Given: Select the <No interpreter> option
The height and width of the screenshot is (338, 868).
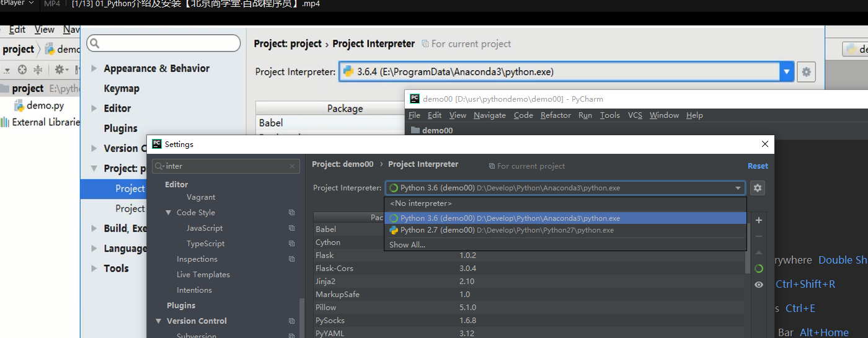Looking at the screenshot, I should [565, 203].
